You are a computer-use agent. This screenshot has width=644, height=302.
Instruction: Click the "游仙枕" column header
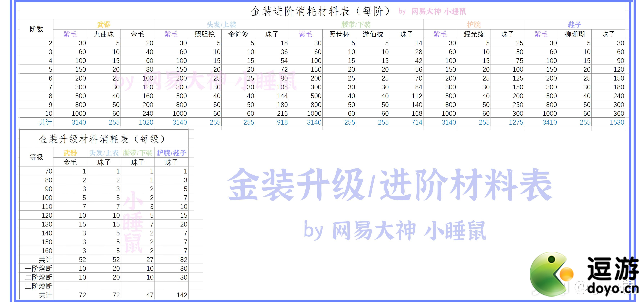click(373, 34)
